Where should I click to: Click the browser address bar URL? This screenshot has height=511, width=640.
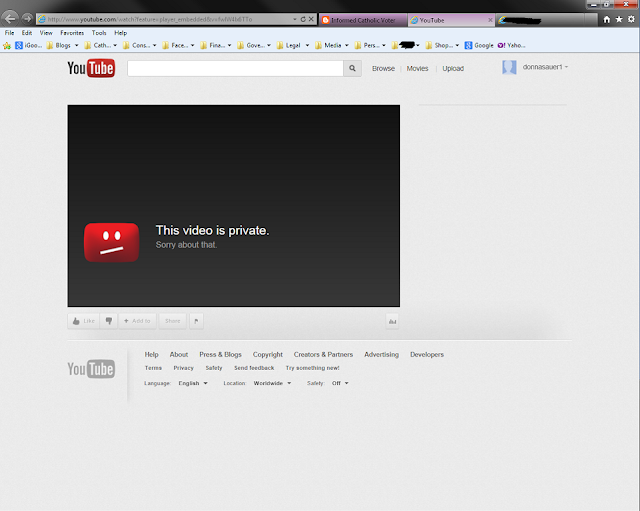point(150,19)
